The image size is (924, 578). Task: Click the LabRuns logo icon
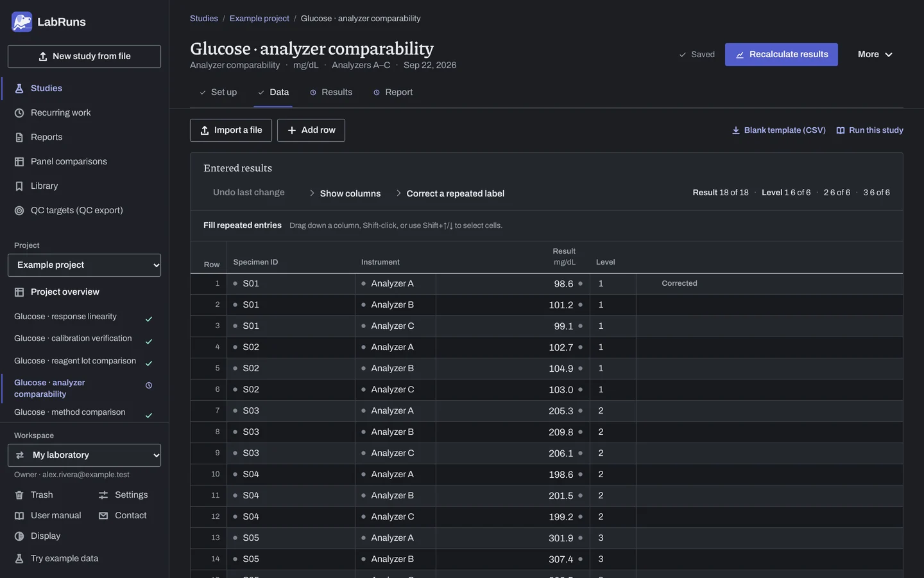22,22
